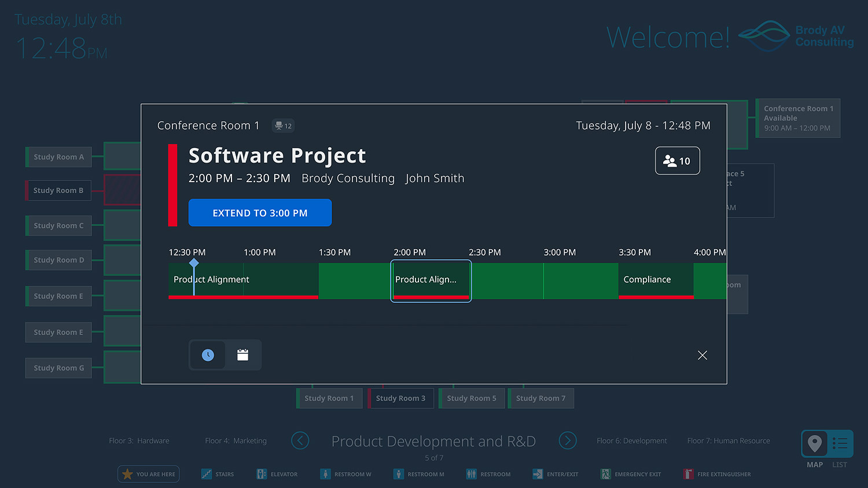868x488 pixels.
Task: Switch to the clock timeline view
Action: 208,355
